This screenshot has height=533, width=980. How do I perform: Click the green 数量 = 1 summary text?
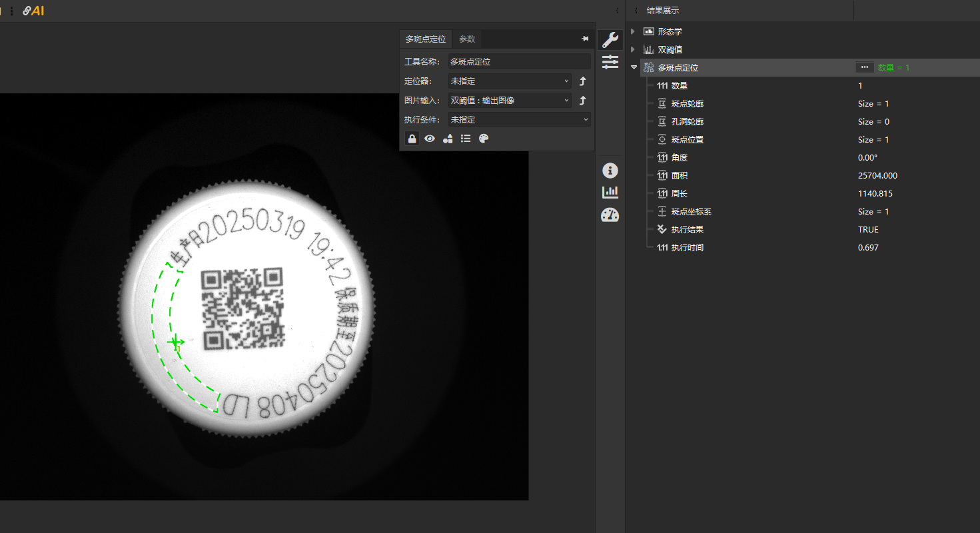tap(893, 67)
